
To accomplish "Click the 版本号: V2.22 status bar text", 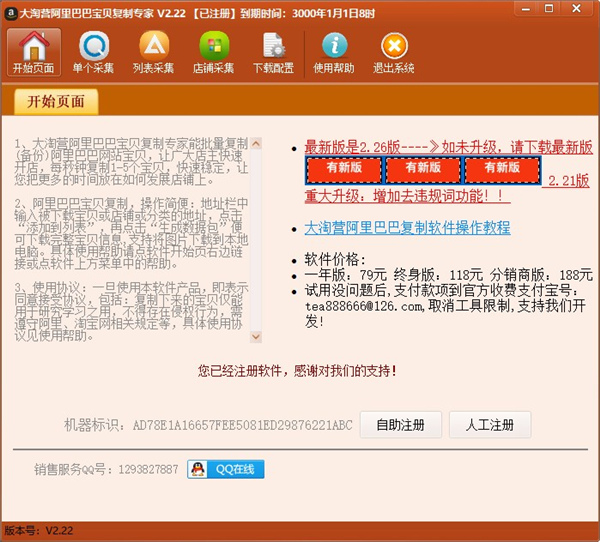I will pyautogui.click(x=39, y=531).
